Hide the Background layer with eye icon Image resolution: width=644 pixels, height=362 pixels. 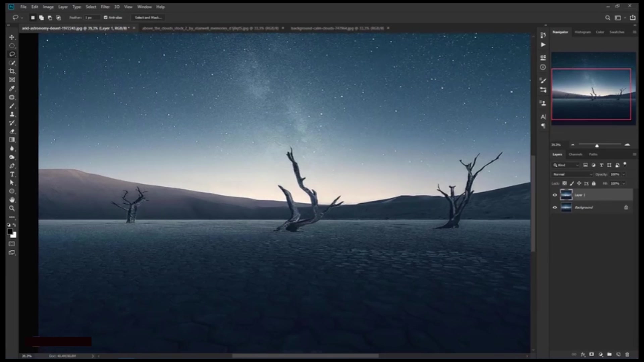click(x=555, y=208)
